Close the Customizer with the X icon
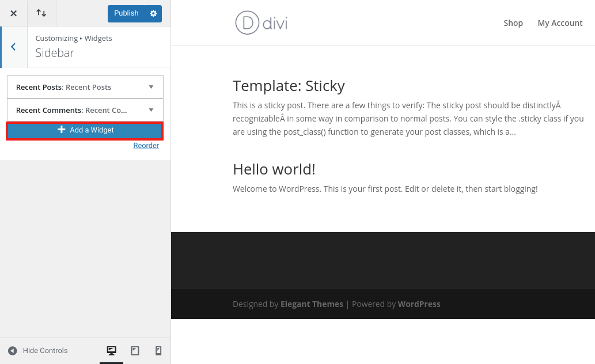 pos(14,13)
